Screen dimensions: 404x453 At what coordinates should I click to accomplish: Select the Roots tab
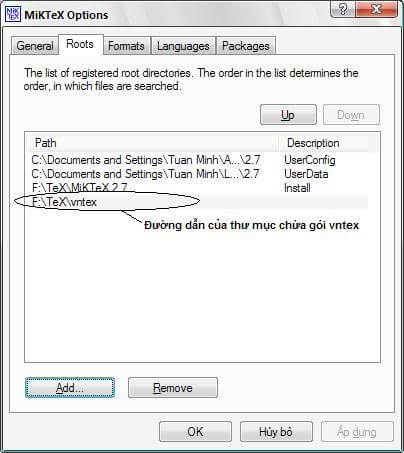tap(80, 44)
